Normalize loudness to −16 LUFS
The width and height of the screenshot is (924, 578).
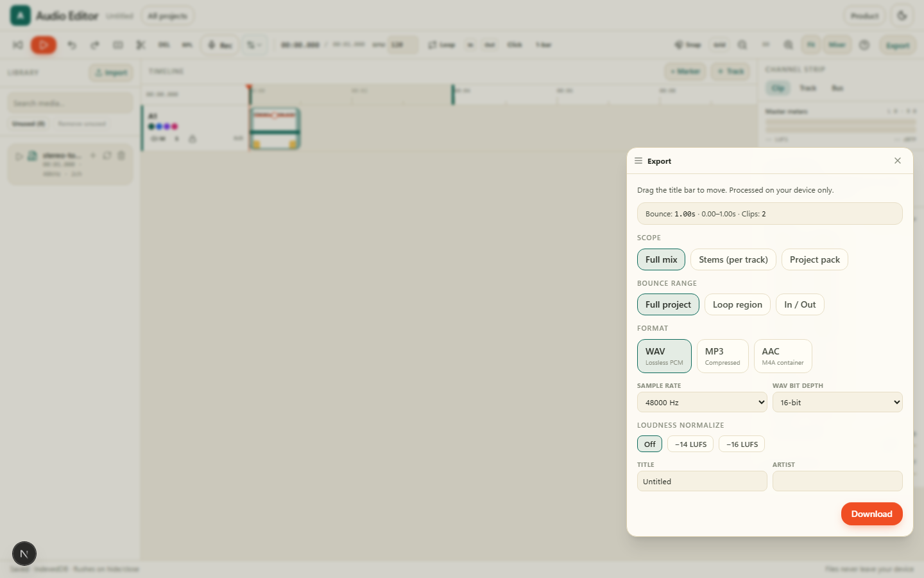pos(742,444)
